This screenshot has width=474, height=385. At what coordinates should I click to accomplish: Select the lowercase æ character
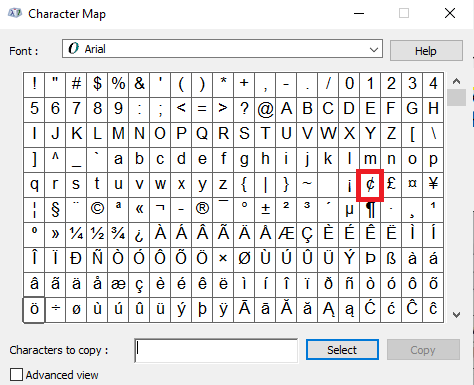(118, 285)
